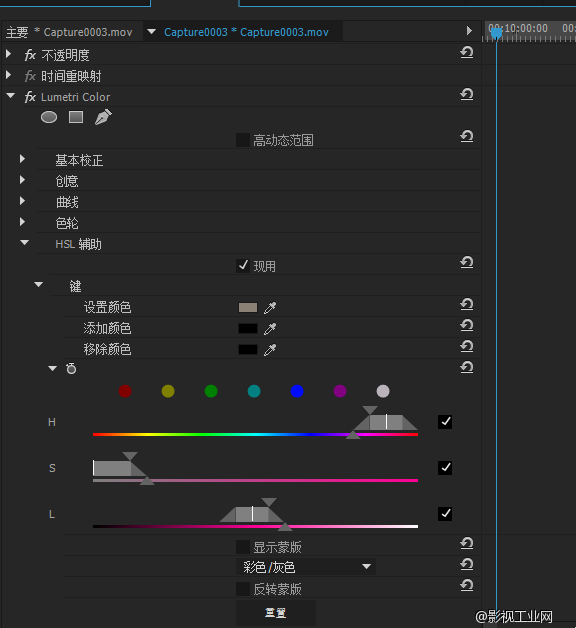Click the 重置 button

point(276,612)
